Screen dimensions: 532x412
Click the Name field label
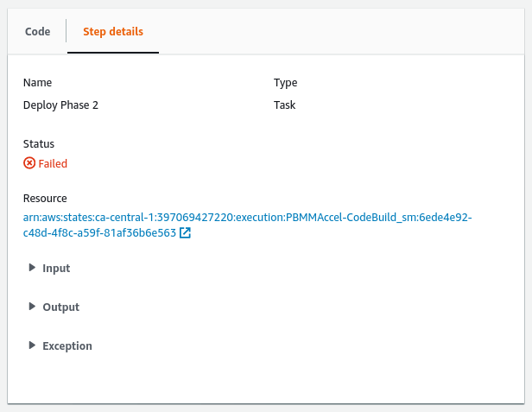point(37,83)
